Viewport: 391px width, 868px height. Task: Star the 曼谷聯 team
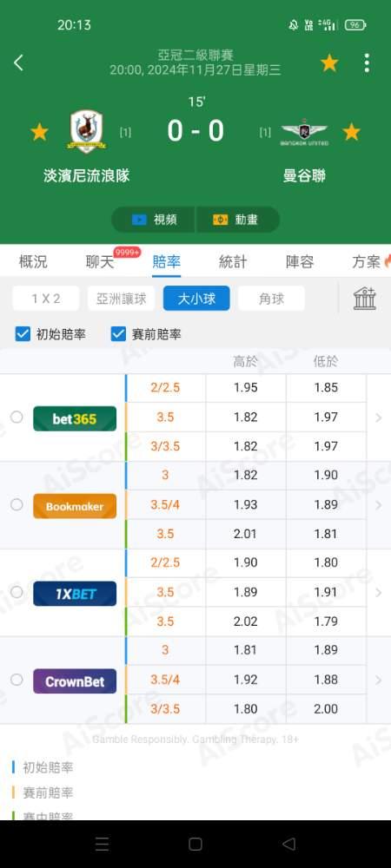pyautogui.click(x=351, y=132)
